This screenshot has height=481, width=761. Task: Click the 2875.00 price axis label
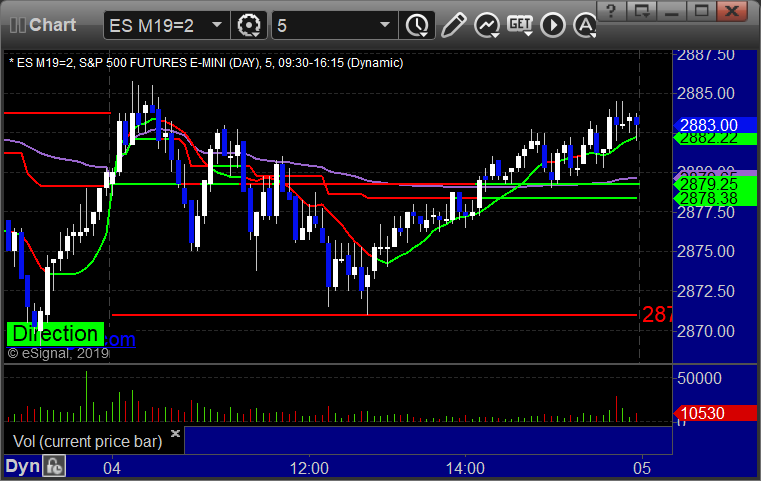(706, 251)
